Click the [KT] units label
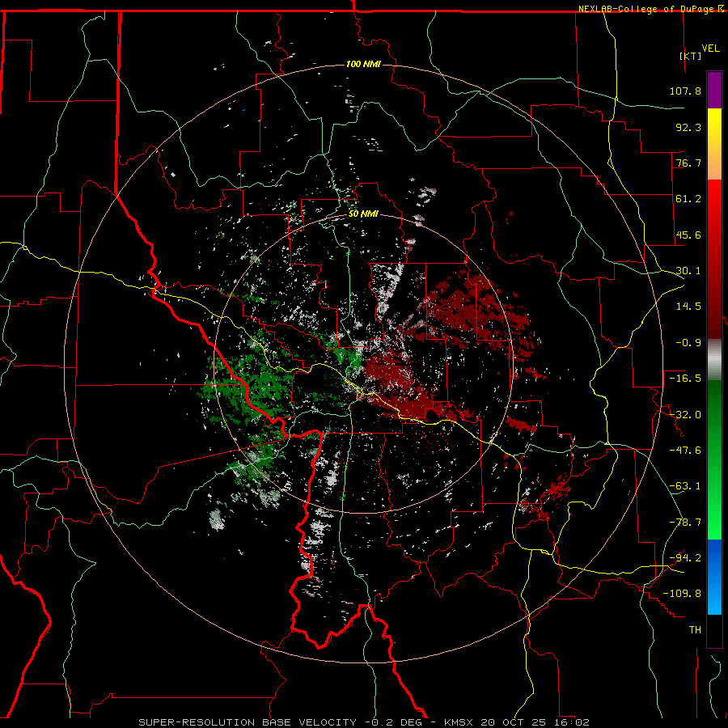Image resolution: width=728 pixels, height=728 pixels. 691,56
